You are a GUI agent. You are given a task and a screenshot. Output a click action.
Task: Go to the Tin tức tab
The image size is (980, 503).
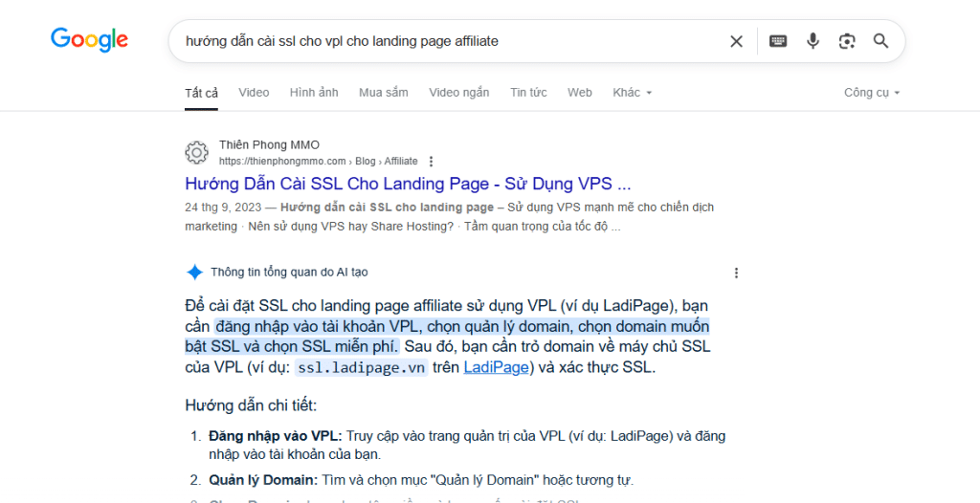[528, 93]
